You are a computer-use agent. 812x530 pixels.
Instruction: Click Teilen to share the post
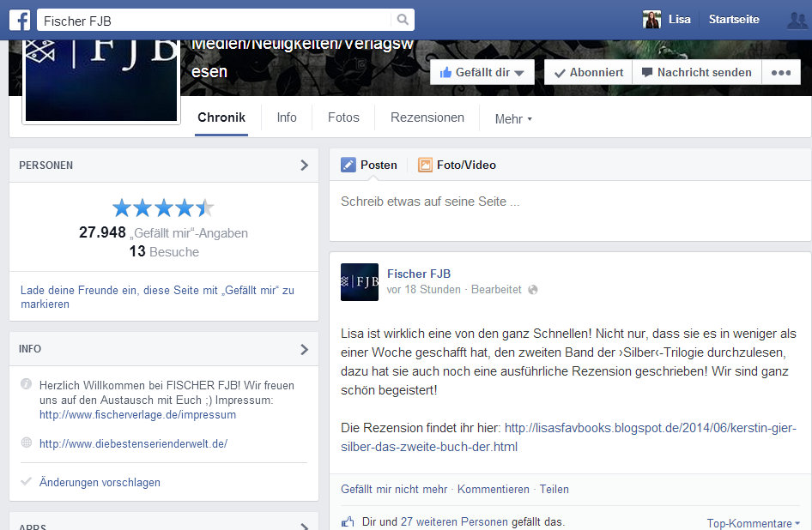coord(554,489)
